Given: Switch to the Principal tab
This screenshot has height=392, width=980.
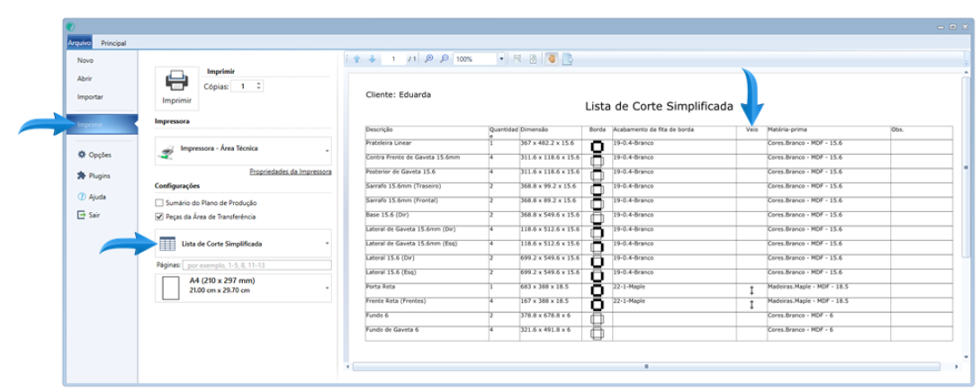Looking at the screenshot, I should click(x=113, y=43).
